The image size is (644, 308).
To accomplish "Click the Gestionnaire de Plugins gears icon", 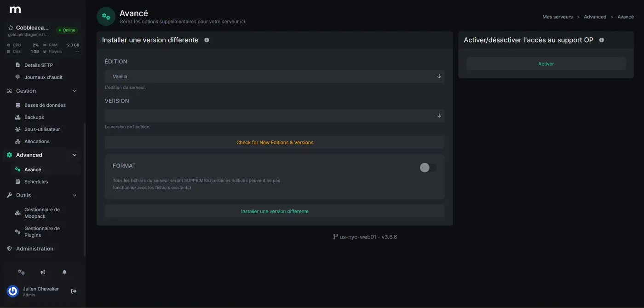I will click(18, 232).
